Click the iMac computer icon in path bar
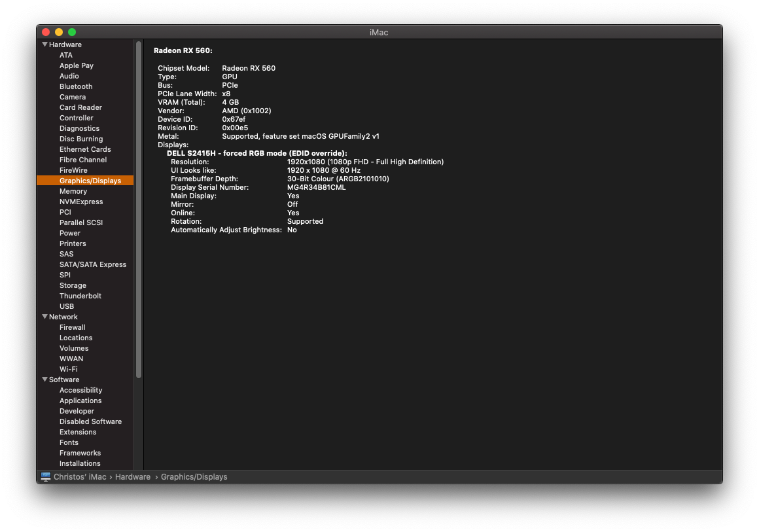Viewport: 759px width, 532px height. 46,477
